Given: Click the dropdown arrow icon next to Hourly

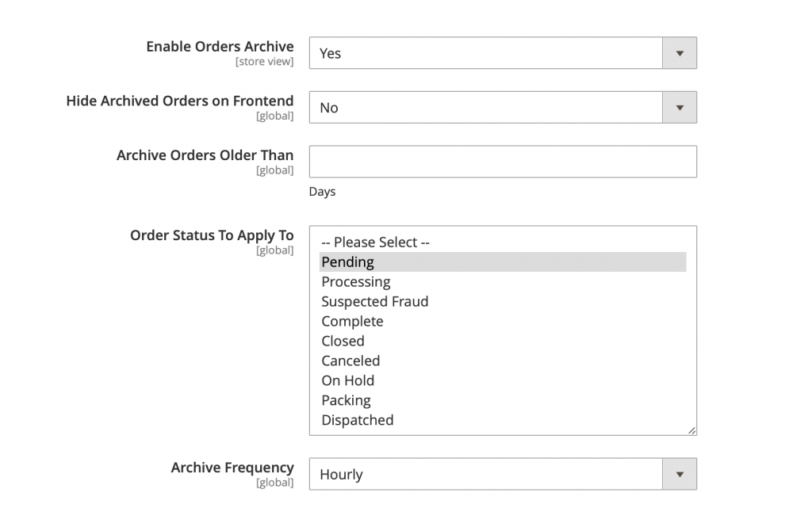Looking at the screenshot, I should [680, 474].
